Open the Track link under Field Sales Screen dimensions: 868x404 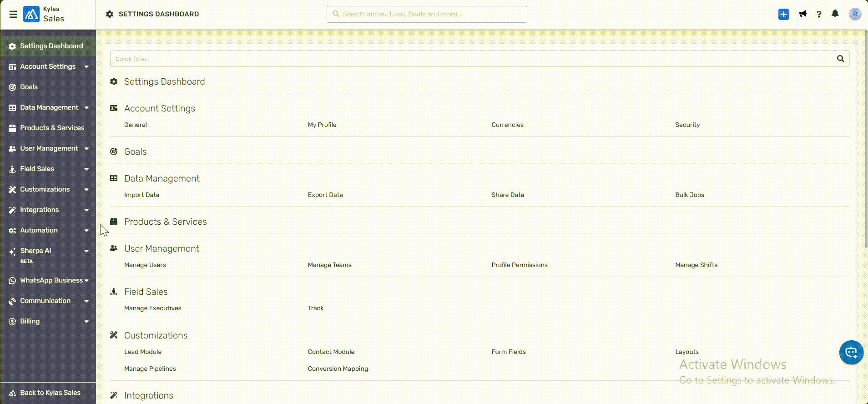click(x=316, y=308)
